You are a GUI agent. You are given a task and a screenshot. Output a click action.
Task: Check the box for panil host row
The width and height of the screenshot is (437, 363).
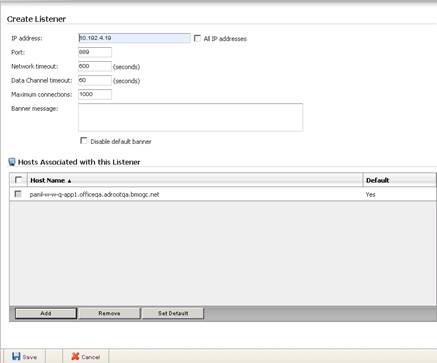[x=18, y=194]
